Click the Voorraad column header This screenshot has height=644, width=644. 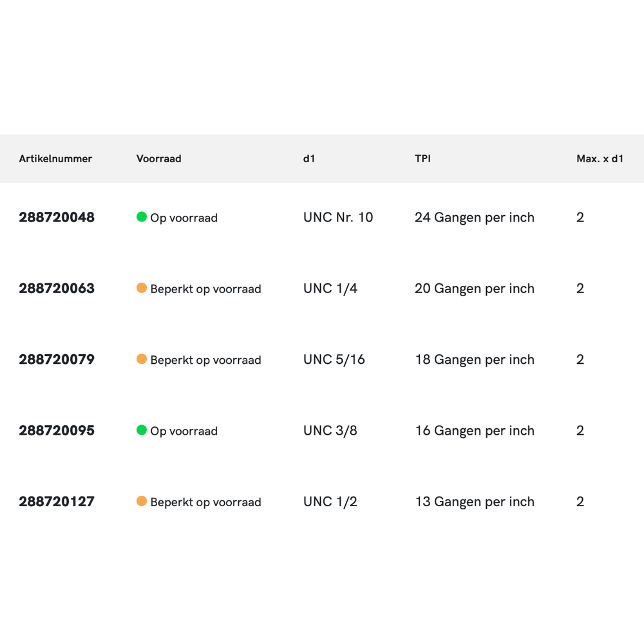coord(158,158)
